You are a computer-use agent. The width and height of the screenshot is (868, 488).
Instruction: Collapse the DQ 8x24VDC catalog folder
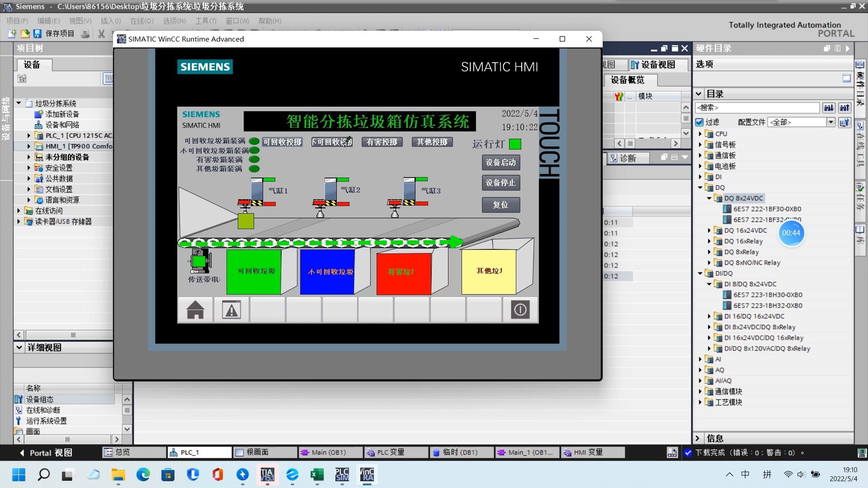click(709, 198)
